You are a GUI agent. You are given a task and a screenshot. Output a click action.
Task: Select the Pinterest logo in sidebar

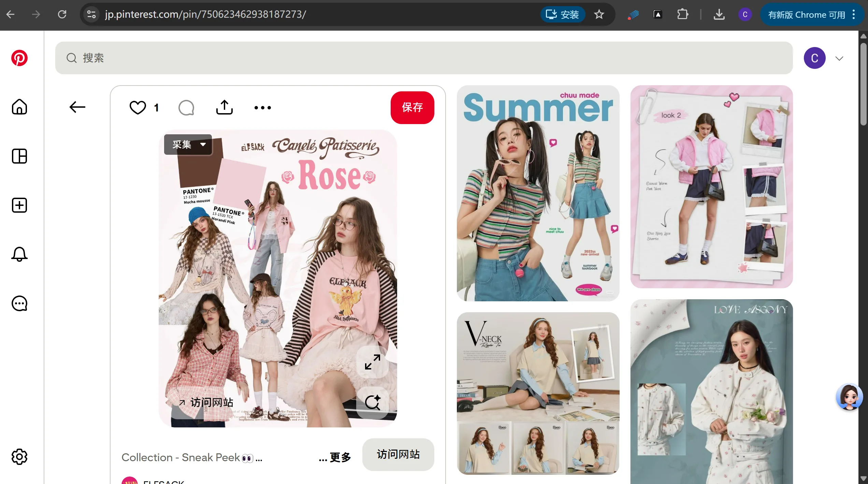(19, 58)
